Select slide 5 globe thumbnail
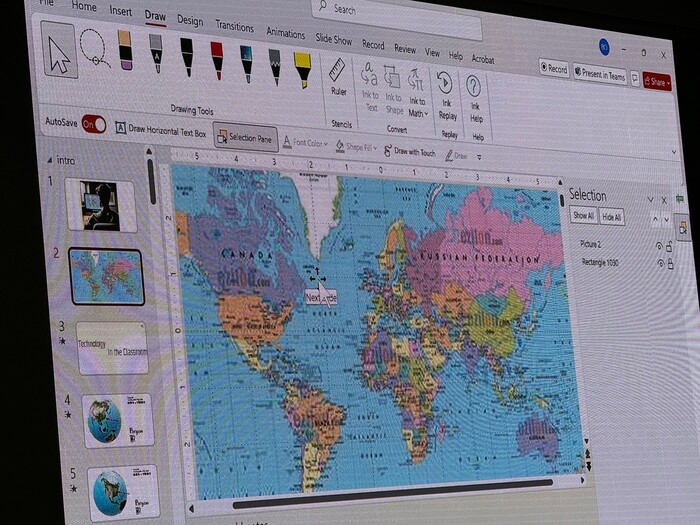This screenshot has width=700, height=525. point(123,492)
